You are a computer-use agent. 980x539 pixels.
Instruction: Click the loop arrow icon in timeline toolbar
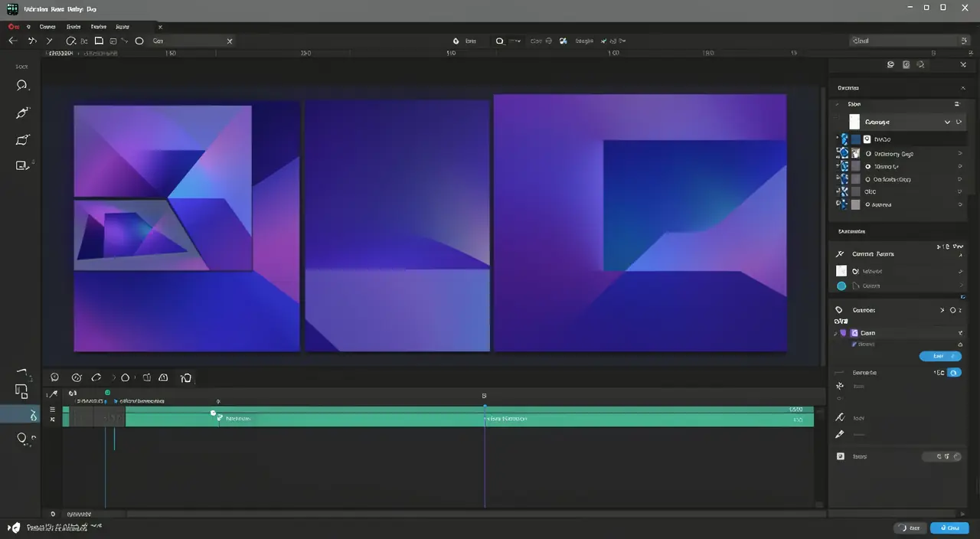pyautogui.click(x=96, y=377)
